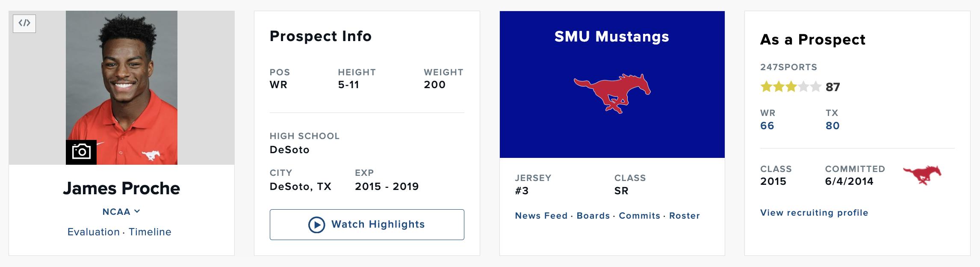980x267 pixels.
Task: Open the SMU Boards link
Action: coord(593,216)
